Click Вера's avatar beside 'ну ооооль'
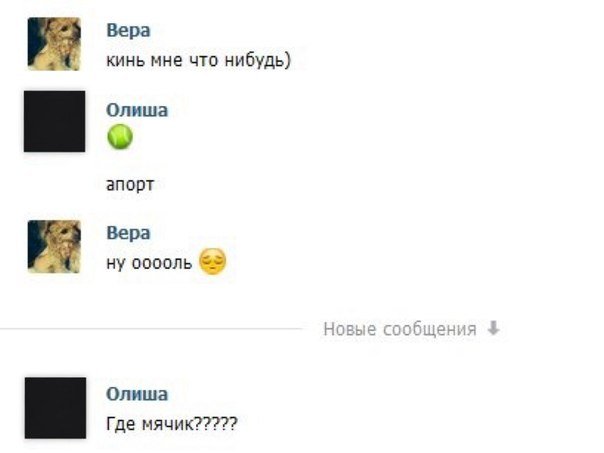The image size is (604, 453). point(53,246)
